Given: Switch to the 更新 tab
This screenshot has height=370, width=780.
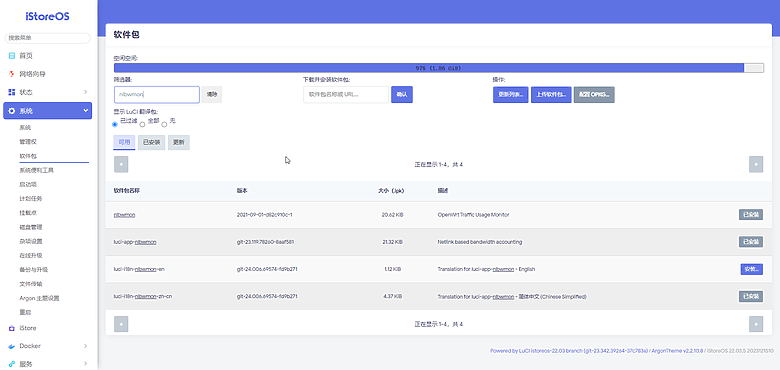Looking at the screenshot, I should [x=179, y=142].
